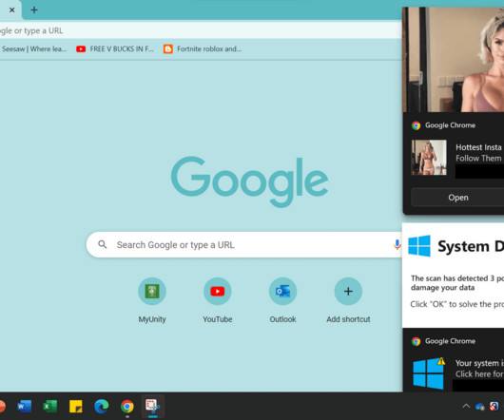Click Google Chrome label on top notification
This screenshot has height=420, width=504.
(x=450, y=125)
